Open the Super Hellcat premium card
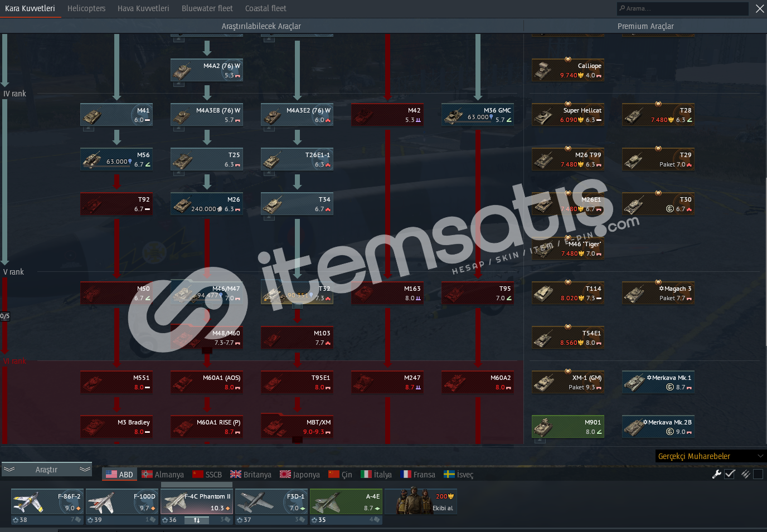 tap(568, 115)
